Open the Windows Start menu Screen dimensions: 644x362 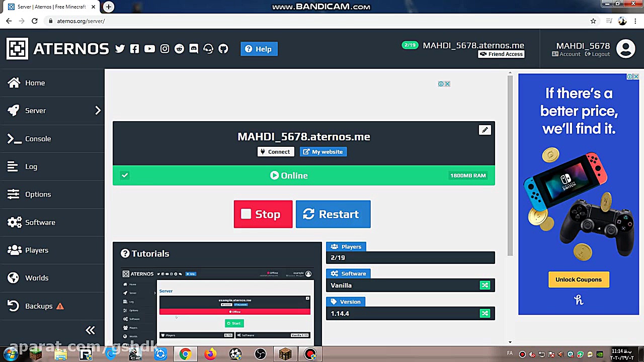click(10, 354)
